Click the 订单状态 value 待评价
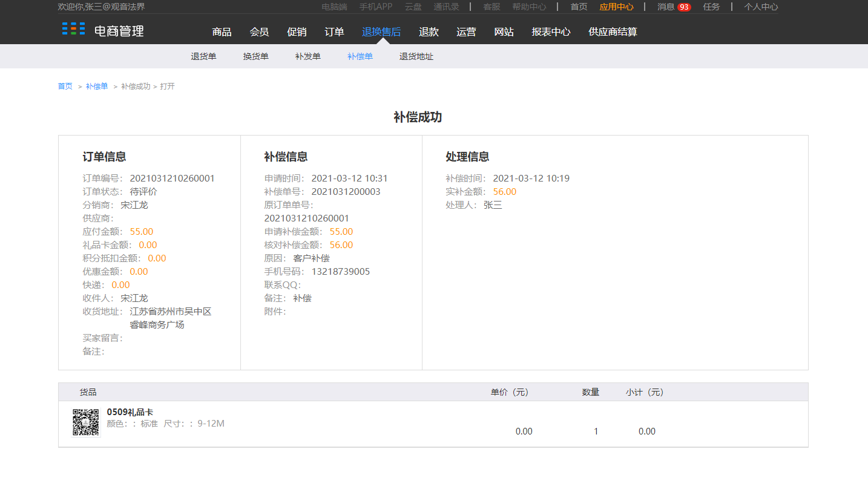 pyautogui.click(x=143, y=192)
